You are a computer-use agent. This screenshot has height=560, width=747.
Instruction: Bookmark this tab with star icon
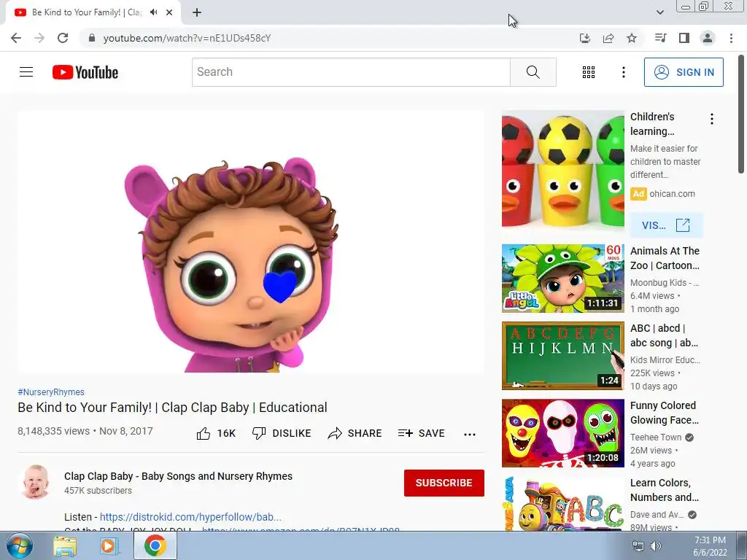[632, 38]
